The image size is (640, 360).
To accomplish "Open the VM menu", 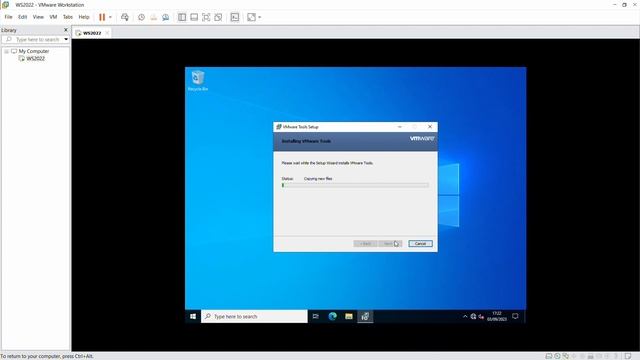I will [x=53, y=17].
